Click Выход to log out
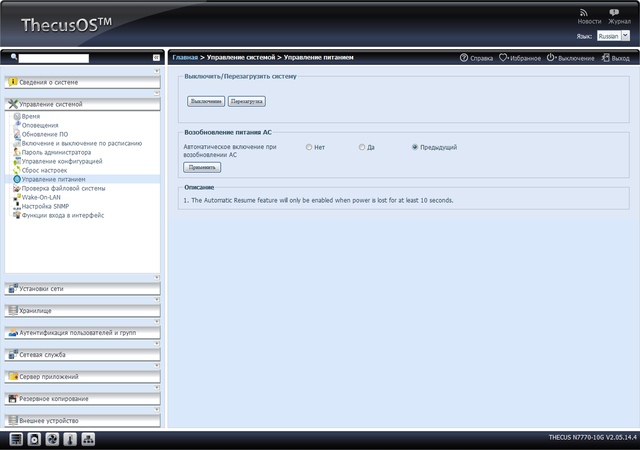Viewport: 640px width, 450px height. (x=616, y=58)
